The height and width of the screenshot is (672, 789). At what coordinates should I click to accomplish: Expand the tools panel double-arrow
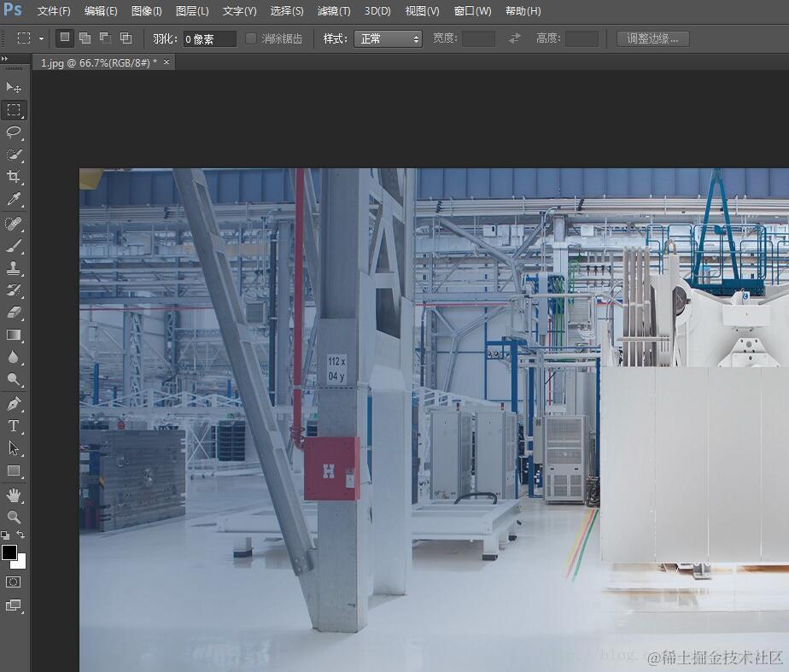4,59
